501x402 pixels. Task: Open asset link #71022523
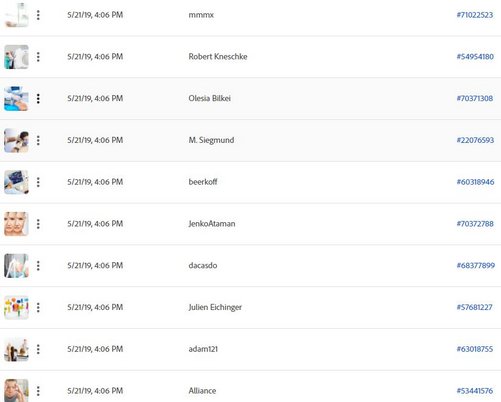tap(475, 15)
